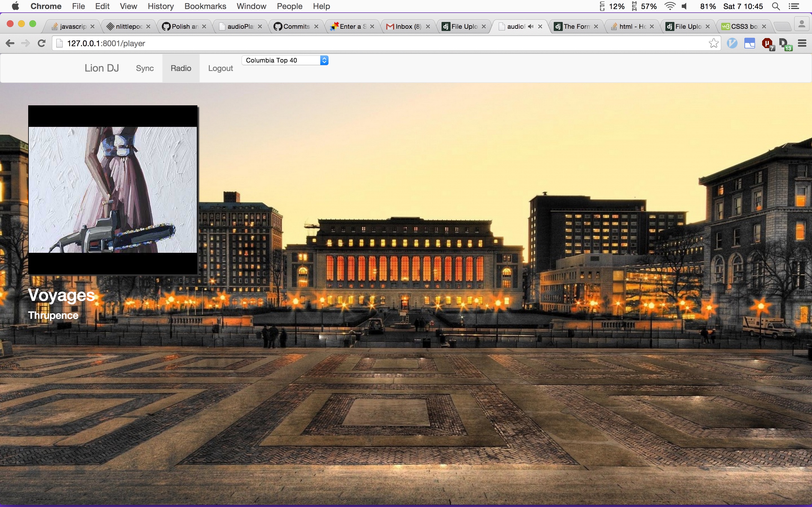Open the History menu
Viewport: 812px width, 507px height.
tap(160, 6)
